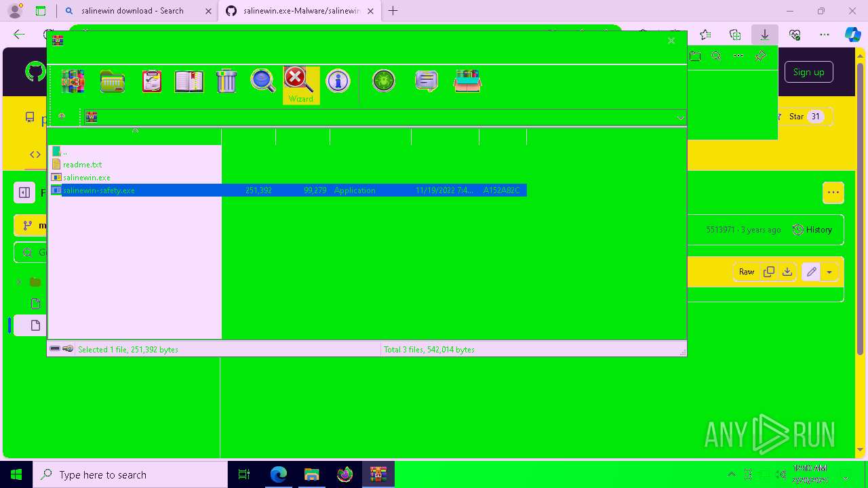
Task: Click the Application type cell
Action: (x=355, y=190)
